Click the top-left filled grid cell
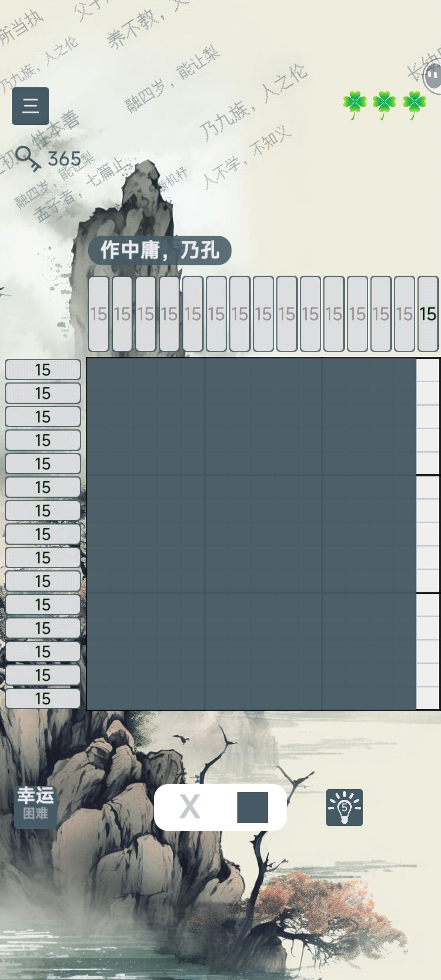Image resolution: width=441 pixels, height=980 pixels. [98, 369]
